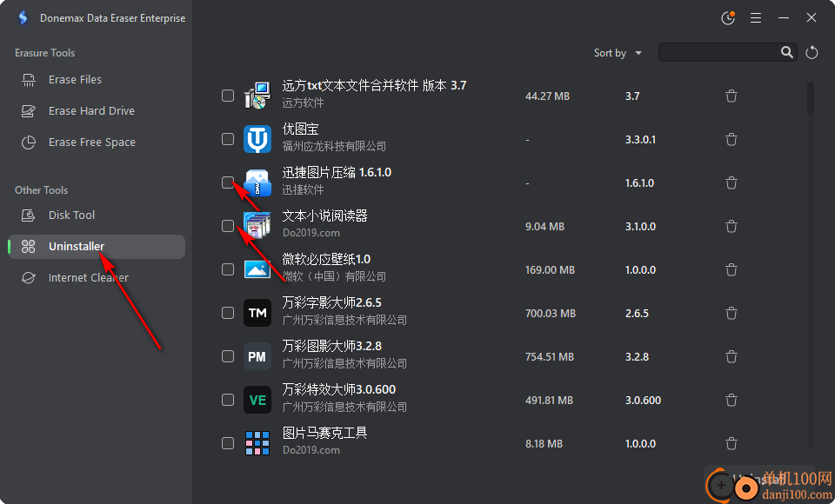
Task: Tick the checkbox for 文本小说阅读器
Action: tap(228, 226)
